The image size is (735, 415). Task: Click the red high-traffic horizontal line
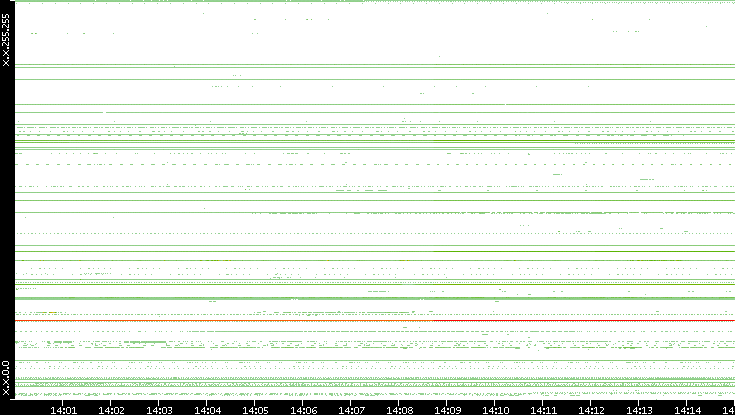pos(375,321)
